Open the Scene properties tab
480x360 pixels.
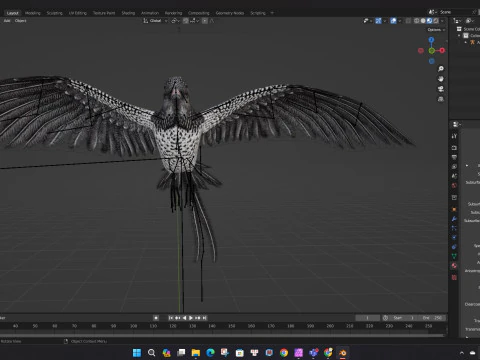click(x=454, y=176)
